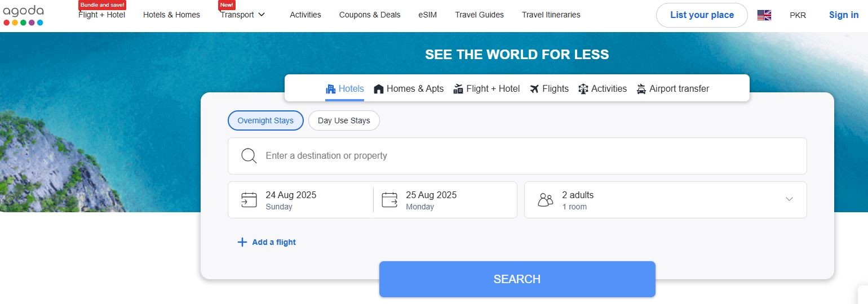
Task: Click the blue SEARCH button
Action: click(x=517, y=279)
